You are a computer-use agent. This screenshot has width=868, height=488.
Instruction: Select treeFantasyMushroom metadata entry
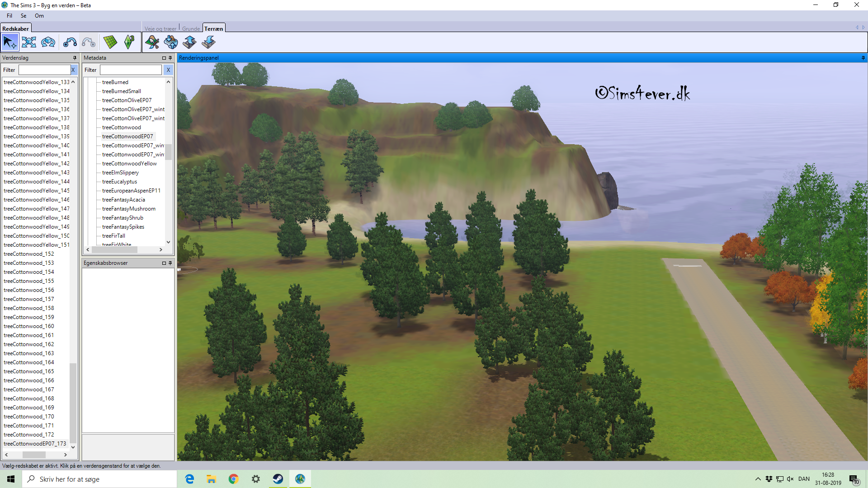129,209
